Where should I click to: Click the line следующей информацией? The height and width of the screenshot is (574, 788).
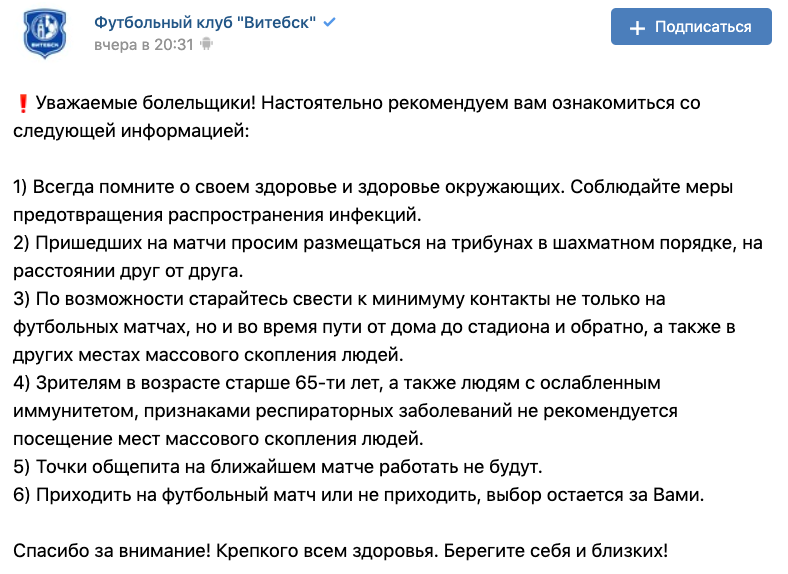coord(131,131)
